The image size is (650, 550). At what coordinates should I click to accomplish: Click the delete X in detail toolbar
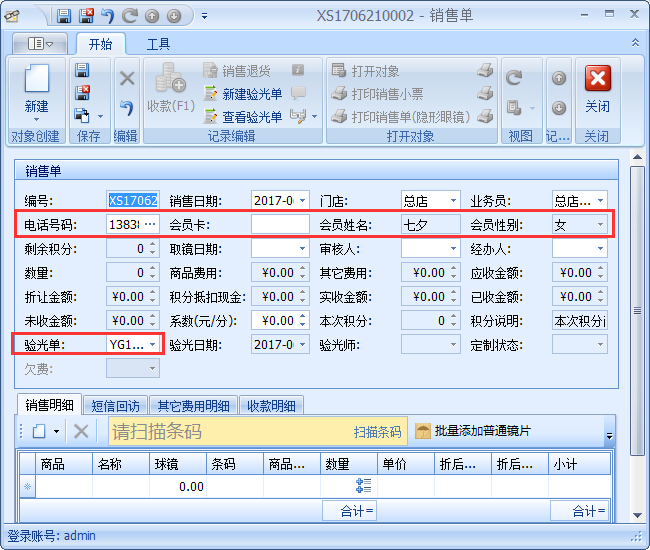[81, 431]
